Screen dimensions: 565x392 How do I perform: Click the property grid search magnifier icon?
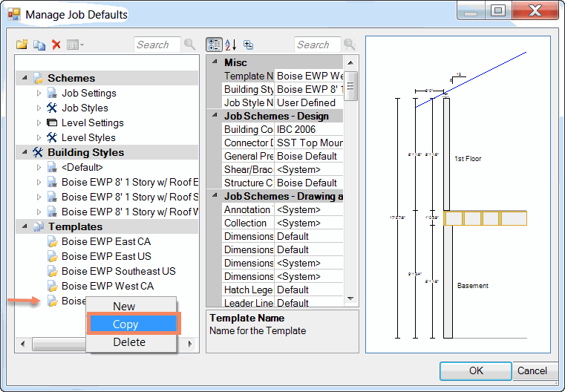[x=349, y=45]
